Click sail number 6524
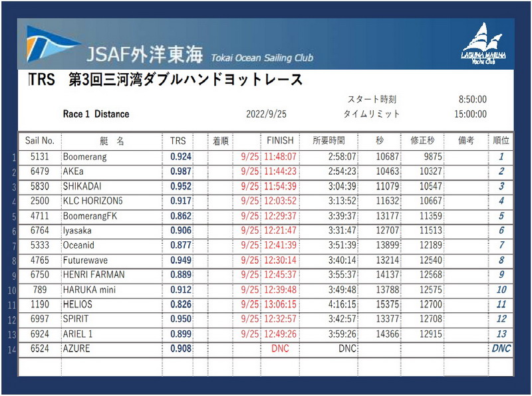This screenshot has width=532, height=396. click(x=40, y=349)
